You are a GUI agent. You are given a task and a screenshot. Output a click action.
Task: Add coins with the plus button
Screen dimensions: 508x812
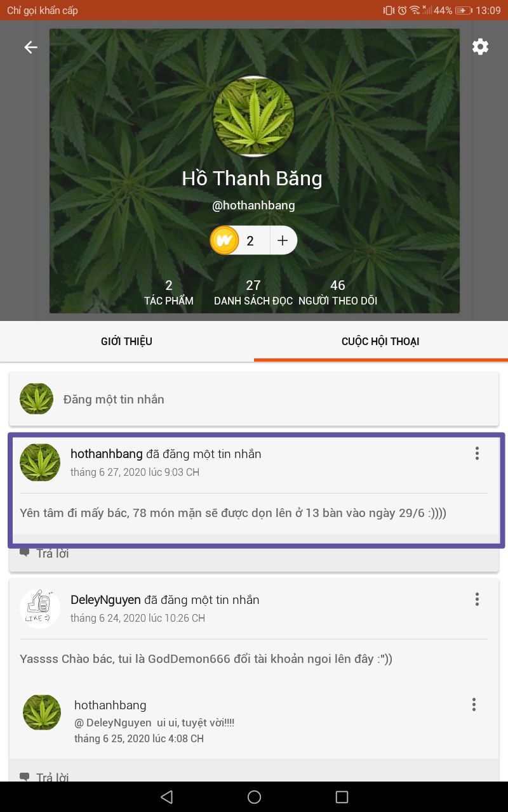(x=283, y=240)
